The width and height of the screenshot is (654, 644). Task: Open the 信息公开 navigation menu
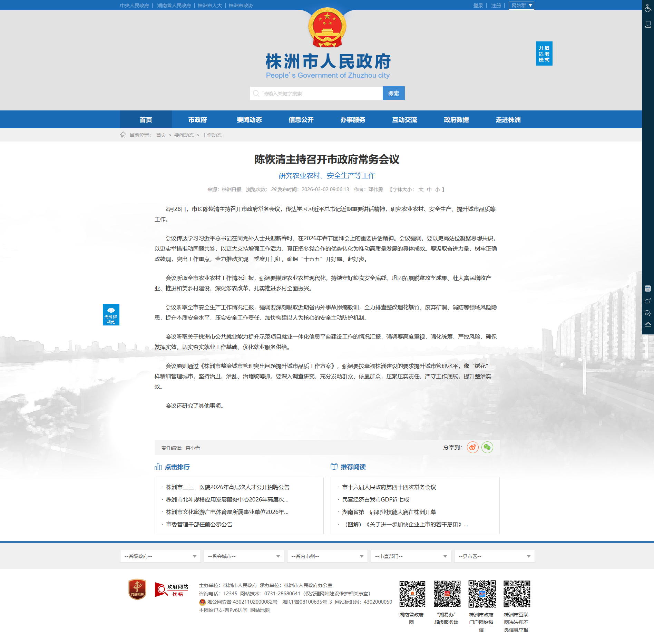(301, 119)
